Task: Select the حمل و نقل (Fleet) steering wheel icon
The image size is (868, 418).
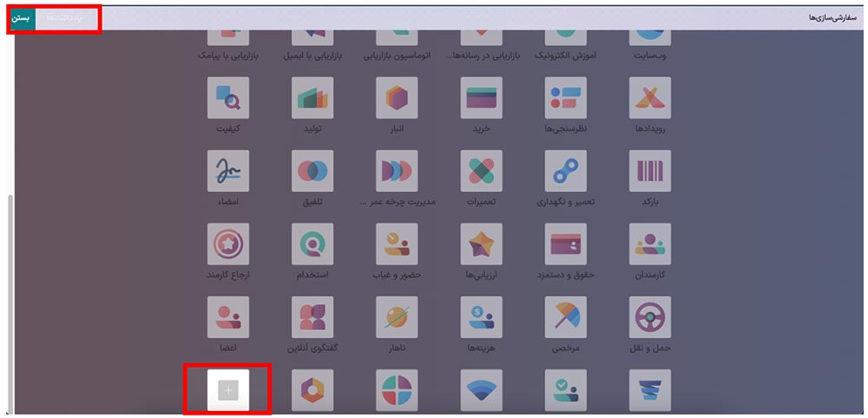Action: click(651, 317)
